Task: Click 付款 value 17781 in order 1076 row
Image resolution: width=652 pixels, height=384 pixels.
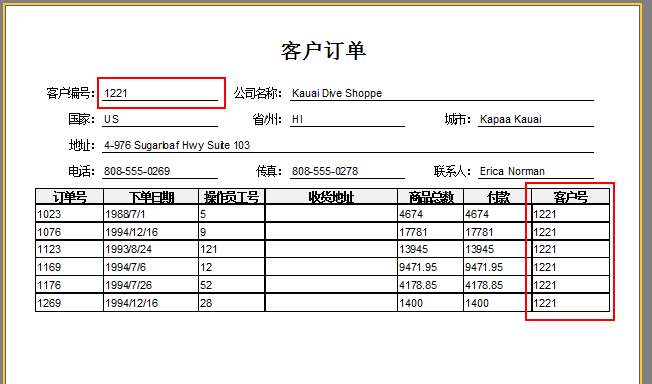Action: coord(479,232)
